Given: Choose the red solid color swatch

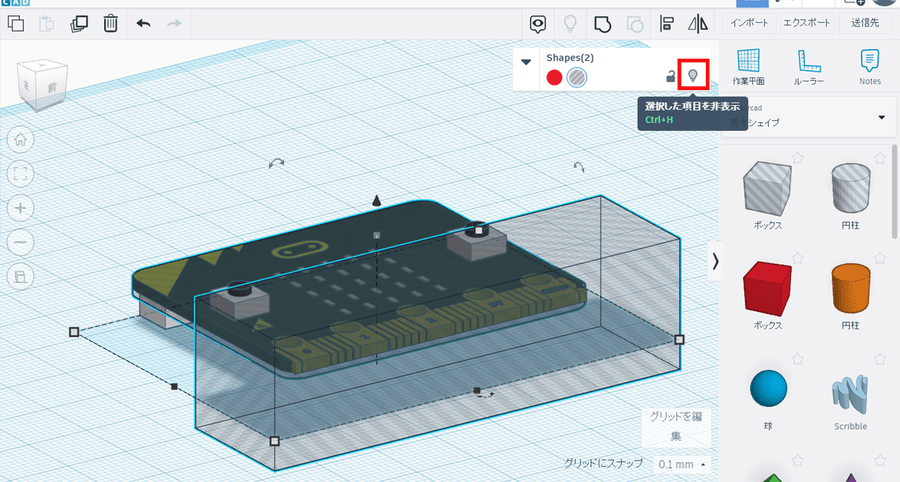Looking at the screenshot, I should [554, 77].
